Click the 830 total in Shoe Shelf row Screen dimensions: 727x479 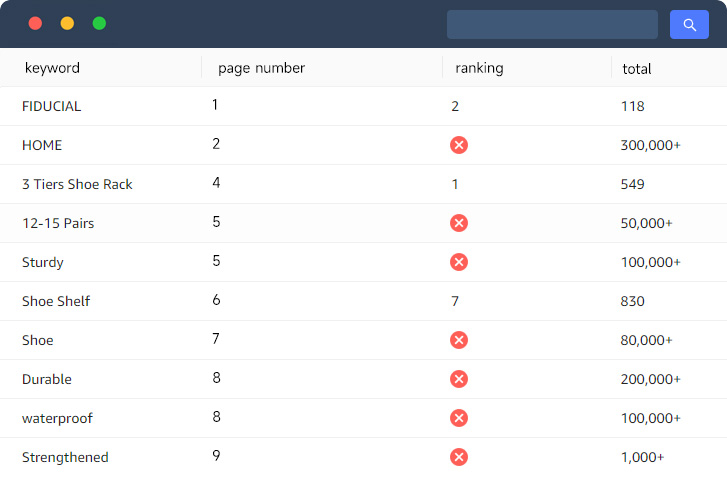click(x=632, y=301)
